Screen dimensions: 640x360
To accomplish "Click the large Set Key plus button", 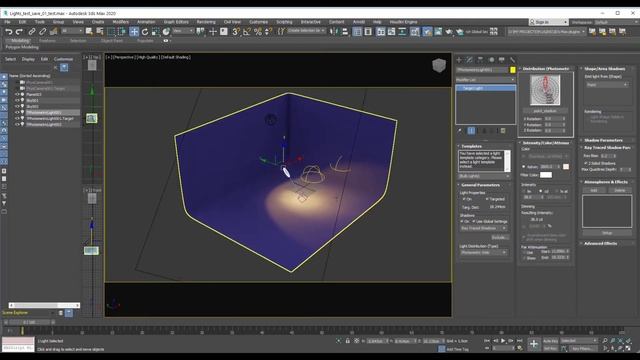I will [533, 344].
